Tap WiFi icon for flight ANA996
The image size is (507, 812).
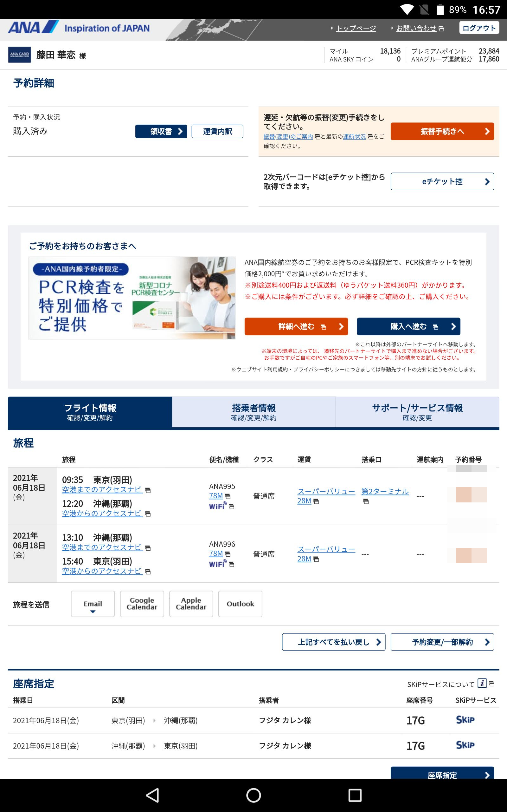(x=218, y=563)
